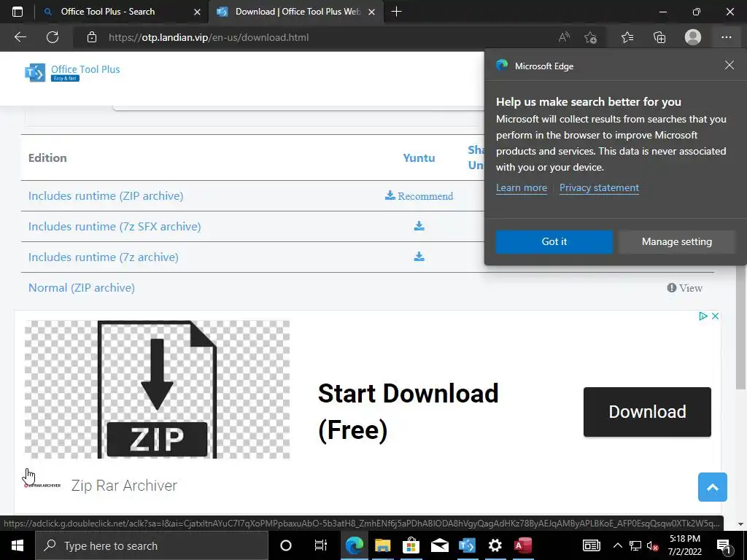
Task: Click Normal (ZIP archive) edition
Action: point(82,287)
